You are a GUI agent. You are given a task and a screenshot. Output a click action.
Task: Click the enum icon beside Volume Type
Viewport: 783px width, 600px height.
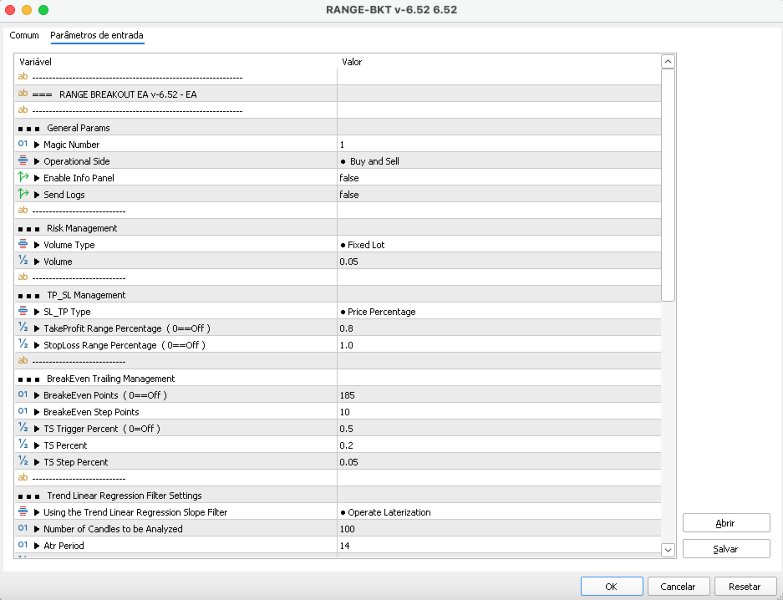(23, 244)
